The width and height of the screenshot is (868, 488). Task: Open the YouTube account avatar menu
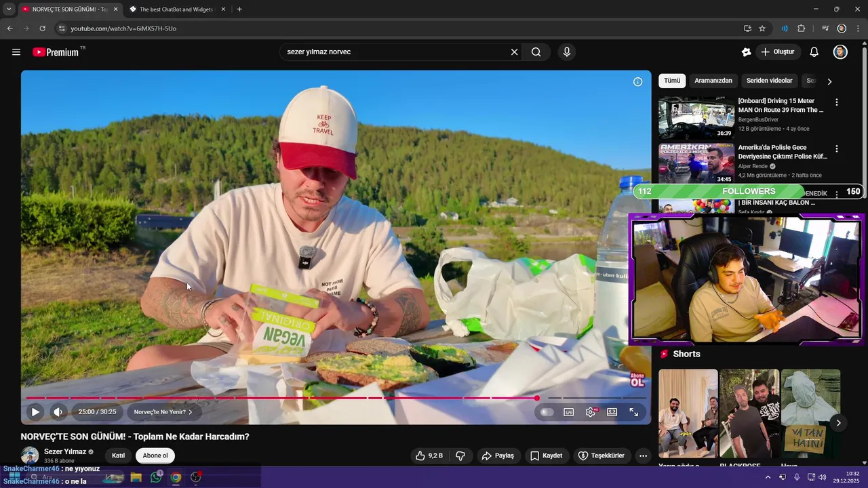click(x=840, y=52)
